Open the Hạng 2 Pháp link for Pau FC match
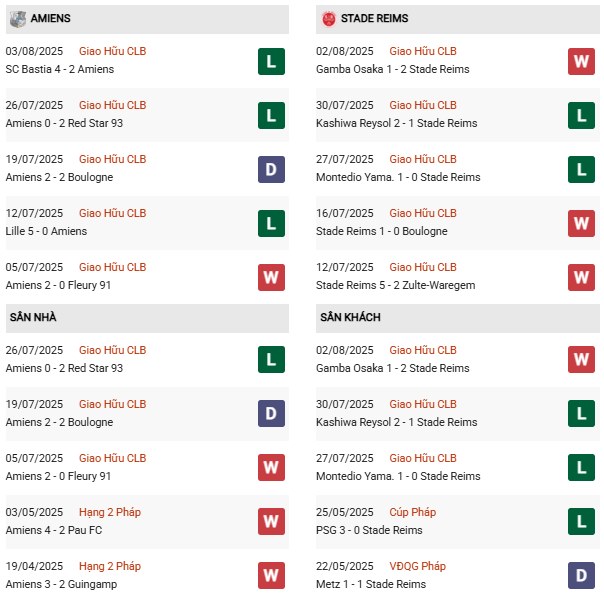 click(110, 513)
